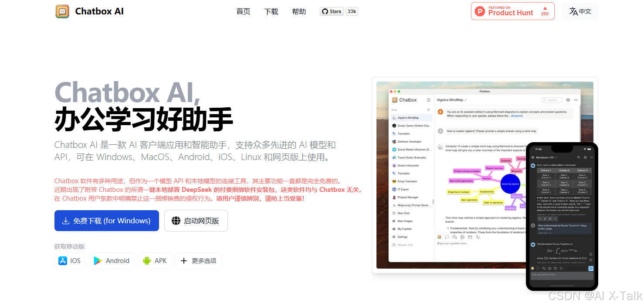The width and height of the screenshot is (644, 307).
Task: Select Product Manager chat row
Action: pos(411,197)
